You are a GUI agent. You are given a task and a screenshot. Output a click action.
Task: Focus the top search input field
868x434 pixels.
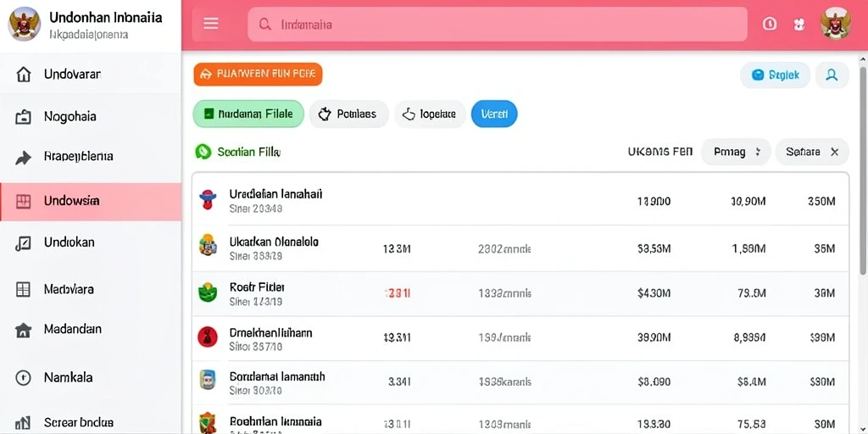click(x=497, y=25)
